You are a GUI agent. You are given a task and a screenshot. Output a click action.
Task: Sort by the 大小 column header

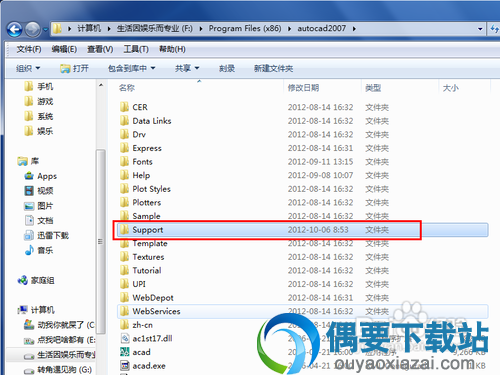(x=451, y=88)
